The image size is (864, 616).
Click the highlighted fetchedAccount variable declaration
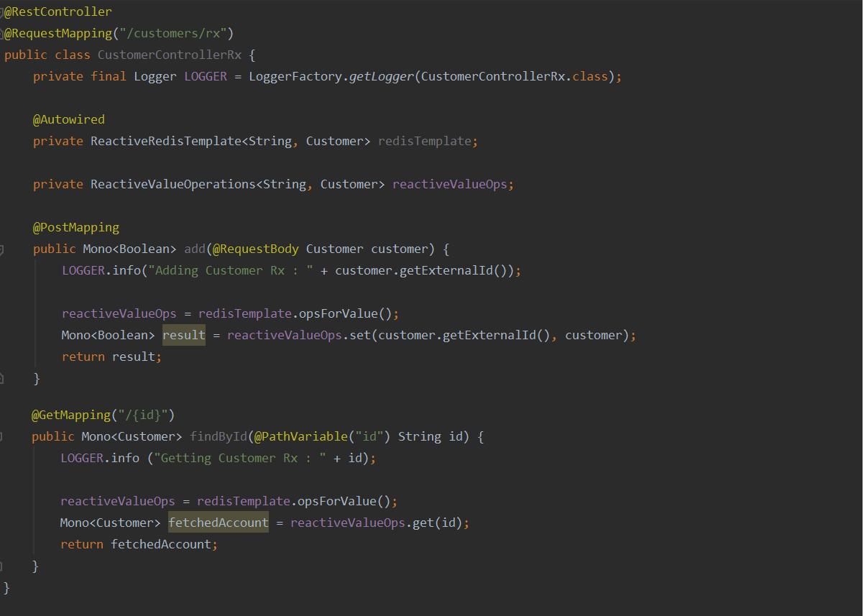[219, 523]
